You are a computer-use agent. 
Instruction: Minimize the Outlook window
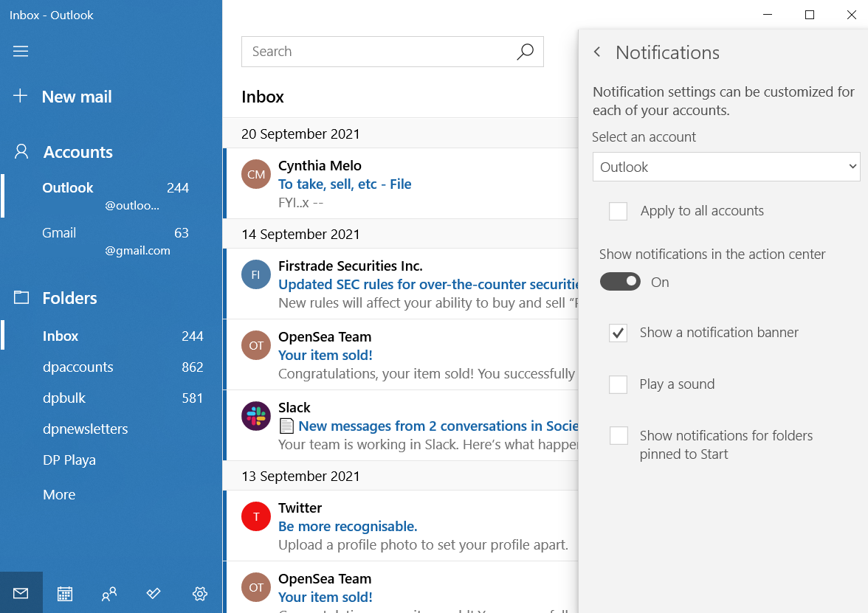point(768,15)
